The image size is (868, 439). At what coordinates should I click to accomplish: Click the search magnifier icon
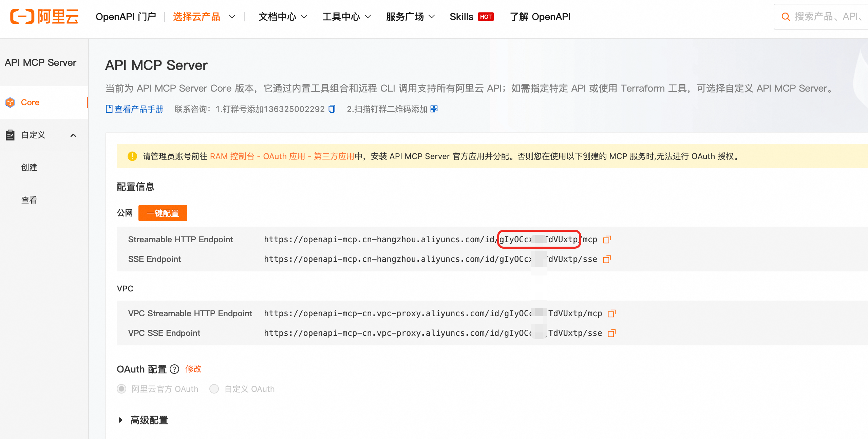[786, 17]
